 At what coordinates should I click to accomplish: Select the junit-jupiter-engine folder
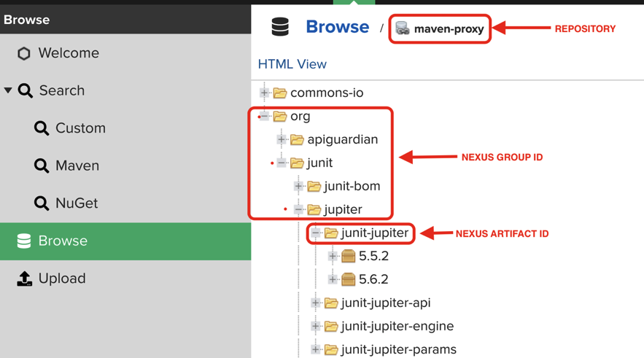(x=397, y=326)
